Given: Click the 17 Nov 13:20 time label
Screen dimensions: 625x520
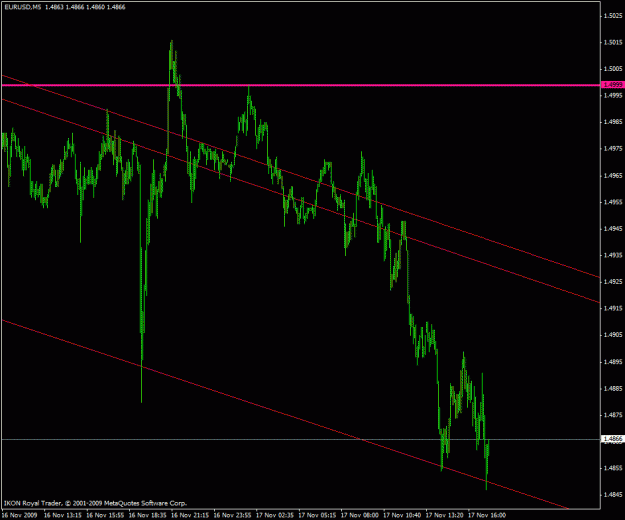Looking at the screenshot, I should [x=445, y=515].
